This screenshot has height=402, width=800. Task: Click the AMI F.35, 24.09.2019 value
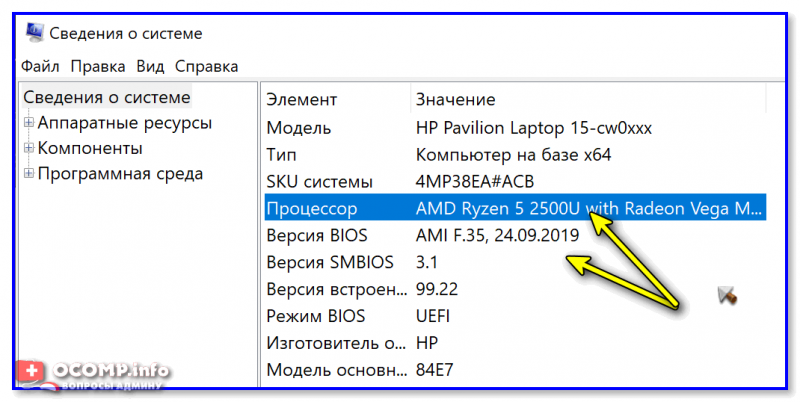497,236
